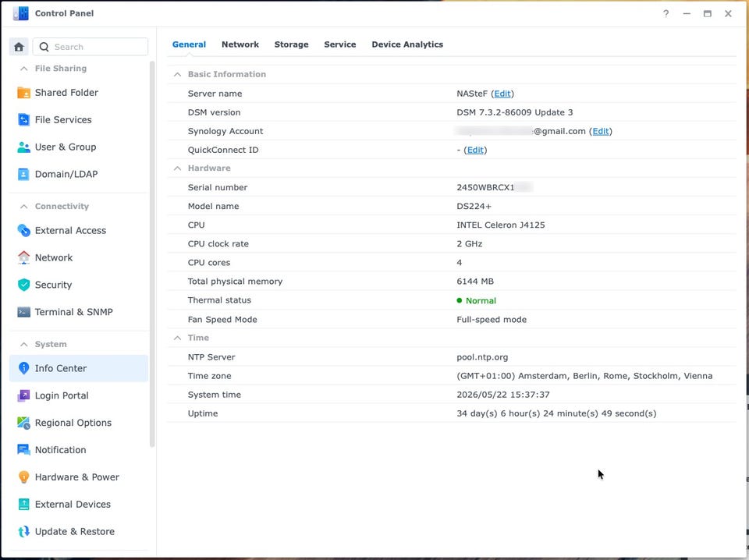Click the Home icon in Control Panel
This screenshot has height=560, width=749.
pyautogui.click(x=19, y=47)
